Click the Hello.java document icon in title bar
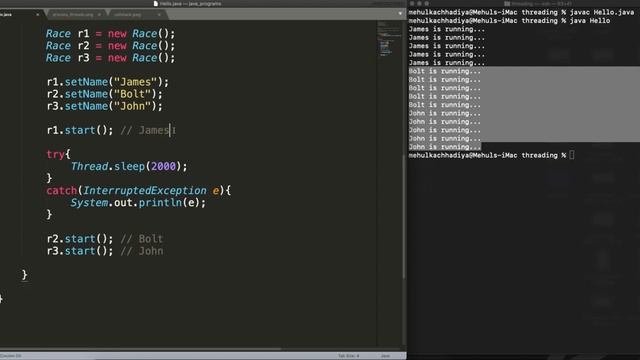The height and width of the screenshot is (360, 640). 156,4
